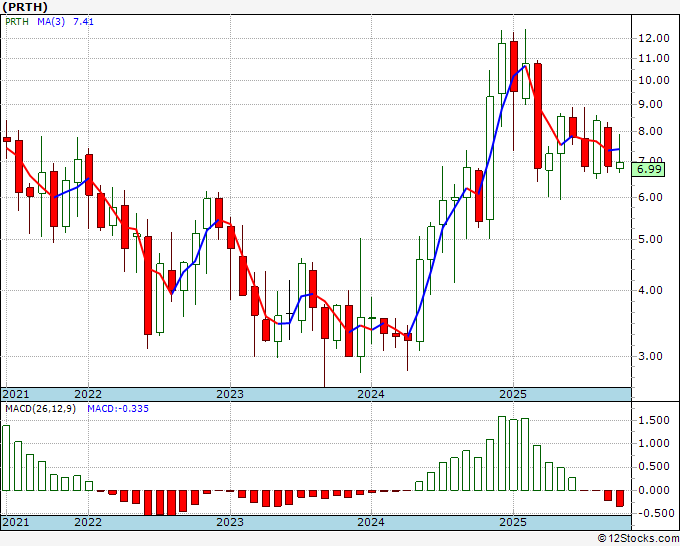Screen dimensions: 680x546
Task: Click the green PRTH legend label
Action: point(17,21)
